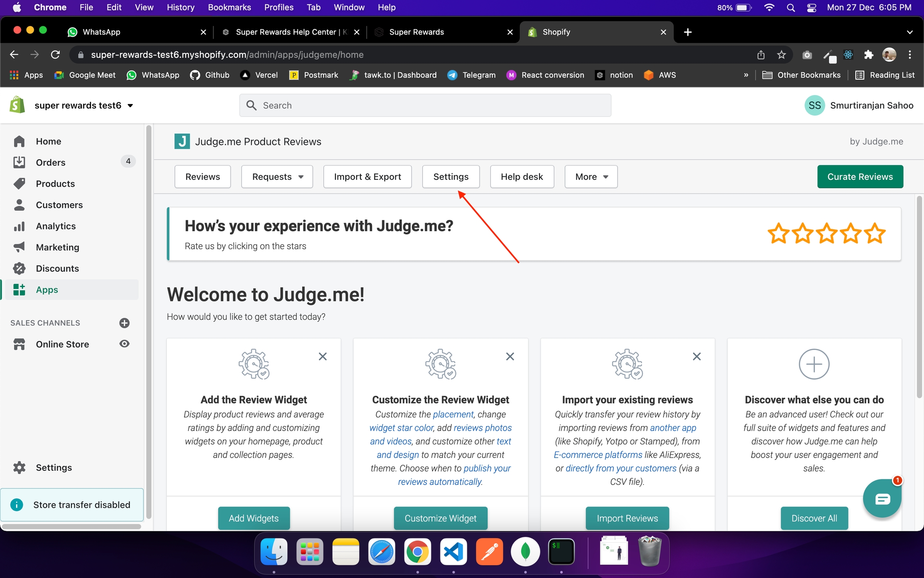Dismiss the Add the Review Widget card
The image size is (924, 578).
tap(322, 356)
